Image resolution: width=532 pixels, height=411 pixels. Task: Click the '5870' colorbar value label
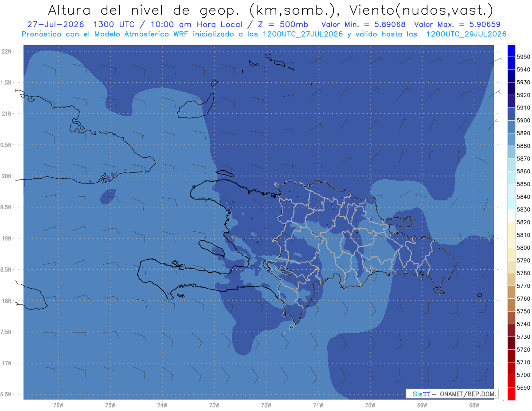[x=524, y=159]
